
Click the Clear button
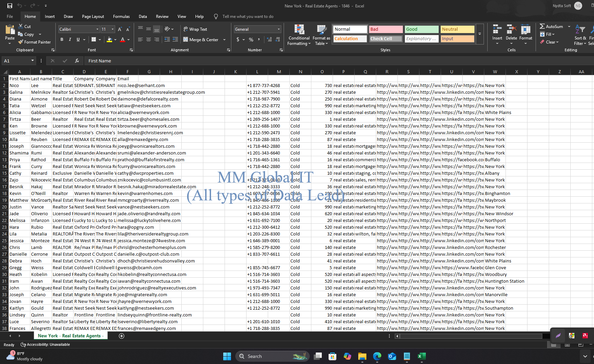pyautogui.click(x=549, y=42)
